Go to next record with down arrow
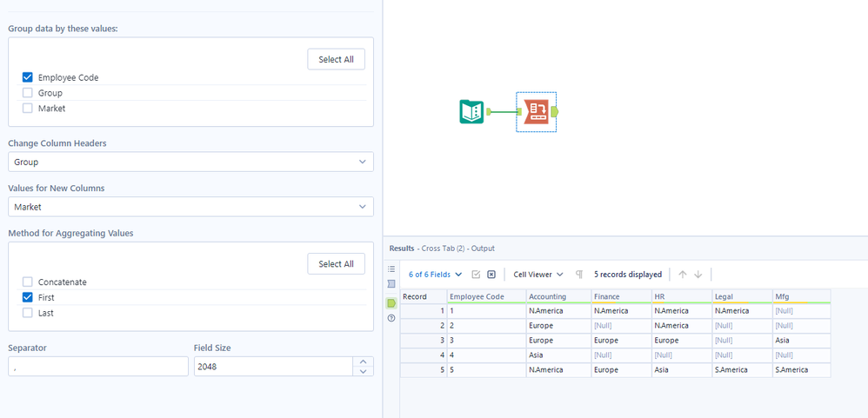 pyautogui.click(x=698, y=275)
